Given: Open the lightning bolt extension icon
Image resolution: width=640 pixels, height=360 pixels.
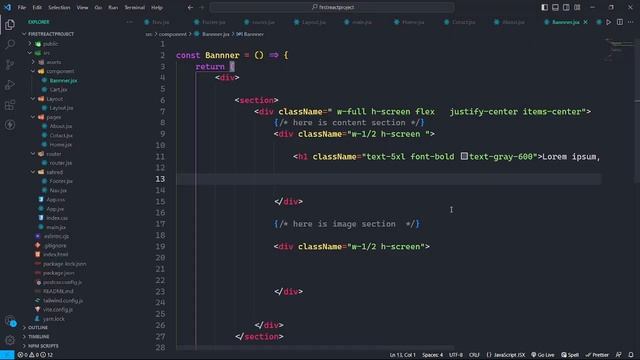Looking at the screenshot, I should point(10,124).
